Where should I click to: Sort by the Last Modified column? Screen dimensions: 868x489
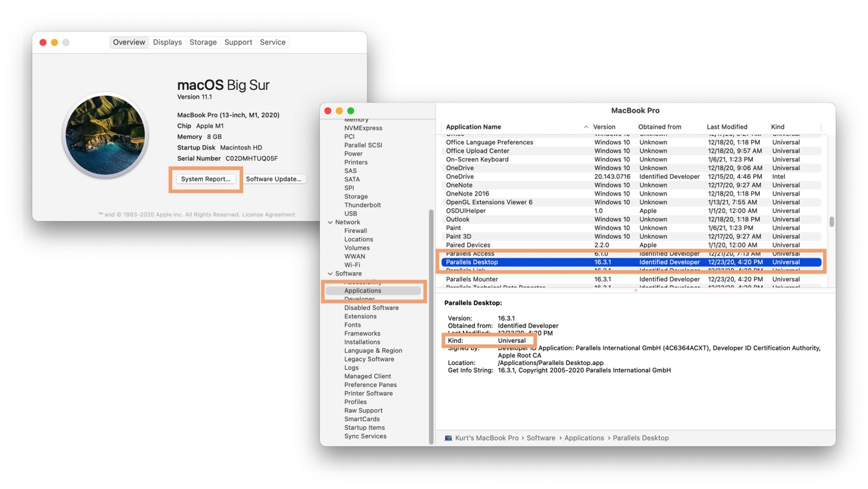[x=727, y=127]
